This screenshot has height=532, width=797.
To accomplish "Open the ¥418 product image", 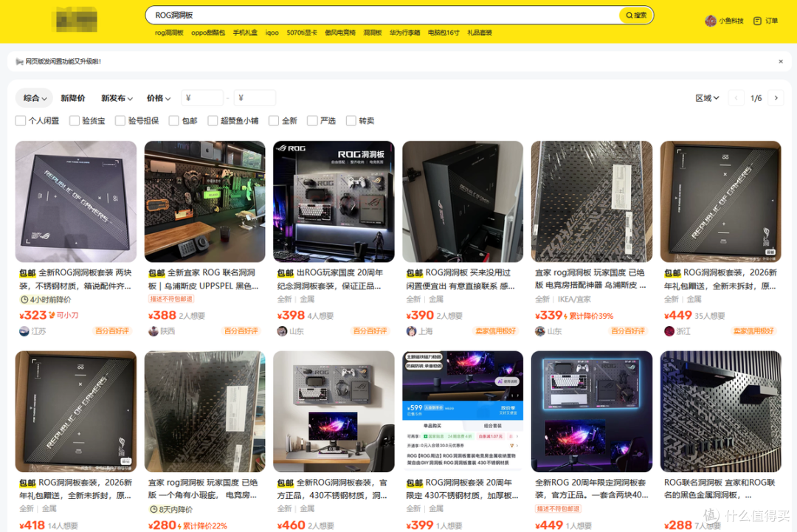I will click(76, 412).
